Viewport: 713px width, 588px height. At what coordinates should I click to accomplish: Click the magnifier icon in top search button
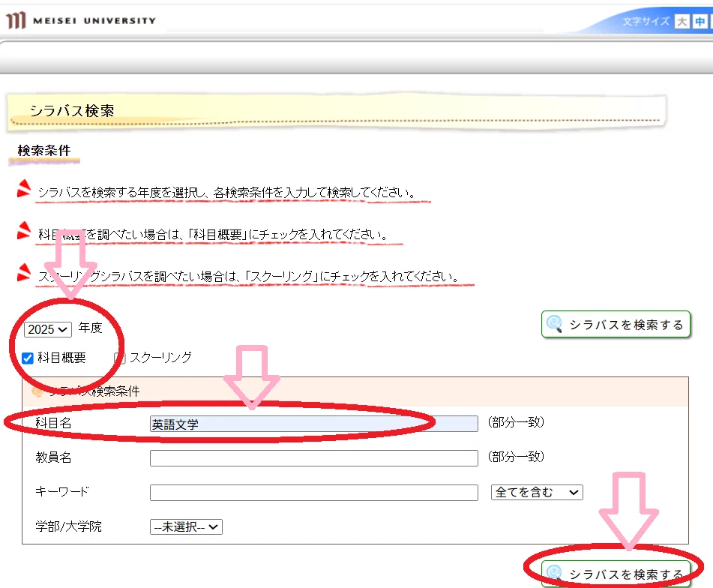click(555, 324)
